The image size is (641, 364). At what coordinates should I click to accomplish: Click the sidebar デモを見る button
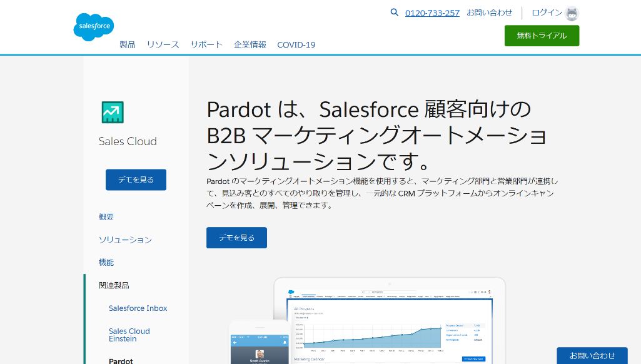(x=136, y=179)
